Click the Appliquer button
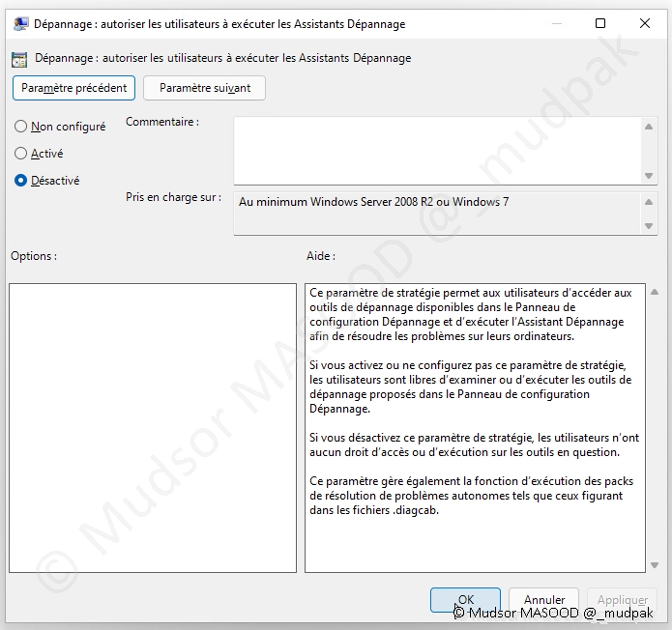Viewport: 672px width, 630px height. [x=623, y=600]
